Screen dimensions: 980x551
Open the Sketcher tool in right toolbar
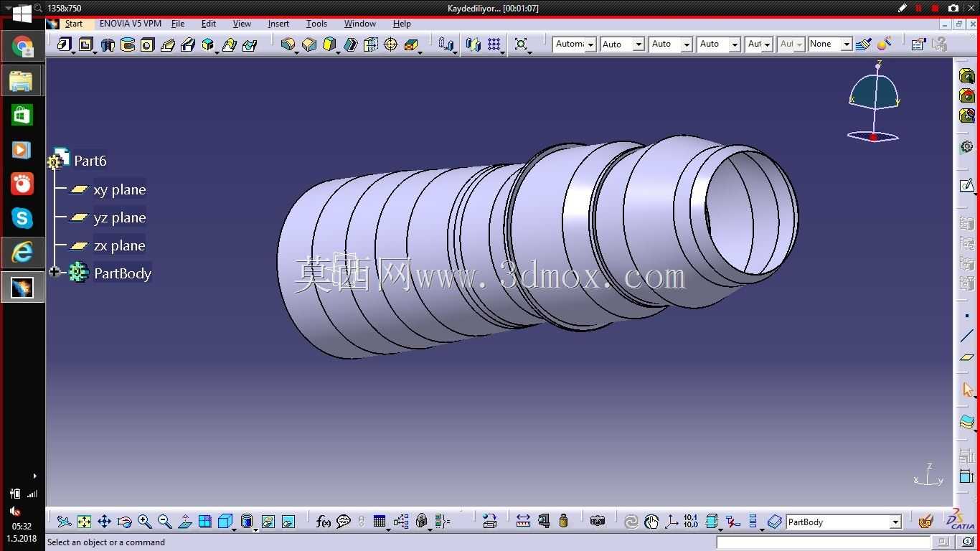(967, 186)
